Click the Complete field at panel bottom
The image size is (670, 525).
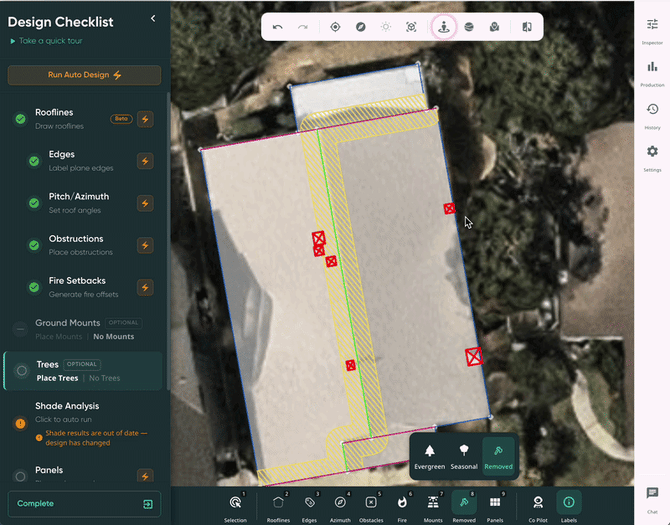pyautogui.click(x=70, y=504)
